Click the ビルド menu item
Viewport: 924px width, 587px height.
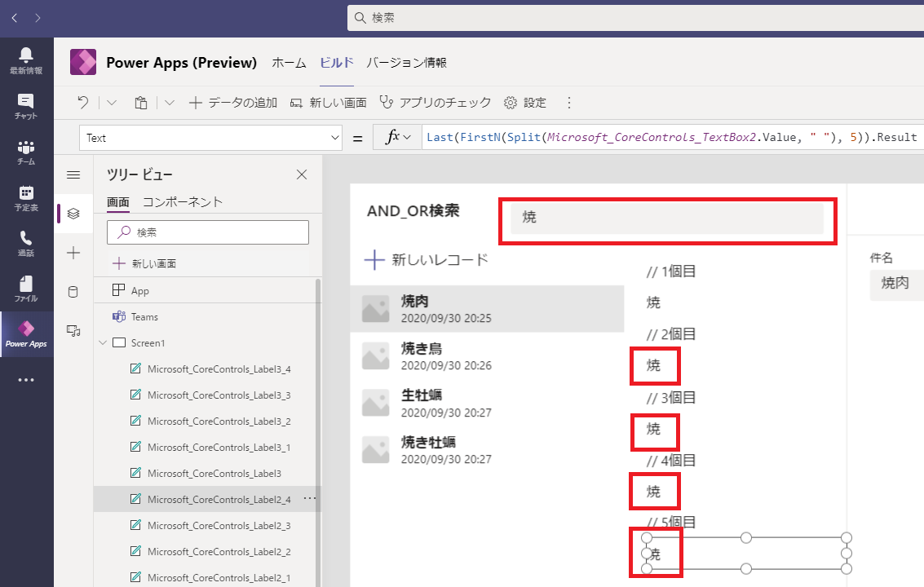pos(335,62)
